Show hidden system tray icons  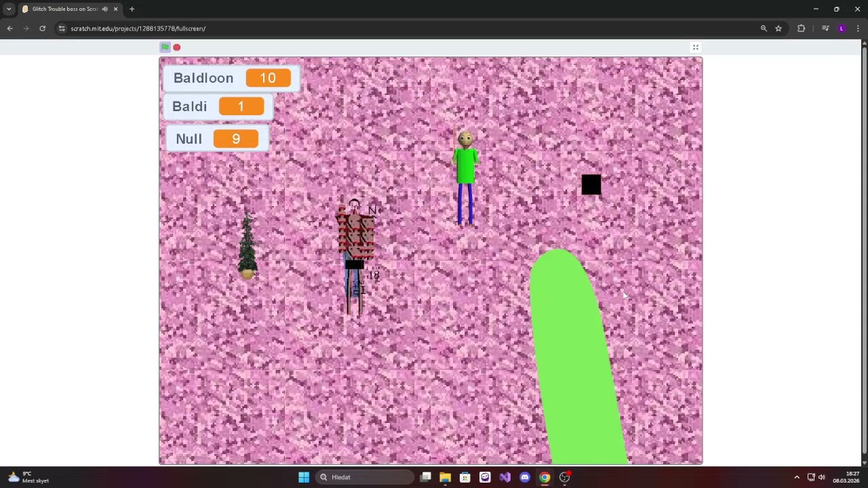[x=797, y=477]
